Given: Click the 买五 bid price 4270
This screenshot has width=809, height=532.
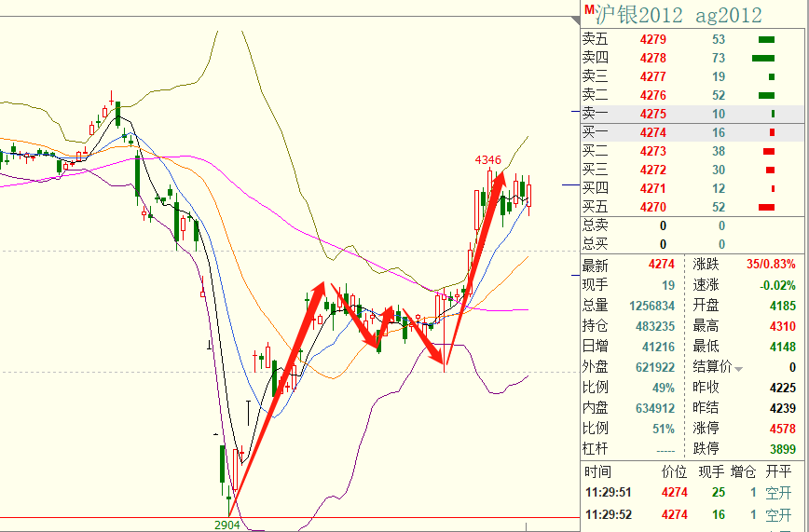Looking at the screenshot, I should click(x=652, y=207).
